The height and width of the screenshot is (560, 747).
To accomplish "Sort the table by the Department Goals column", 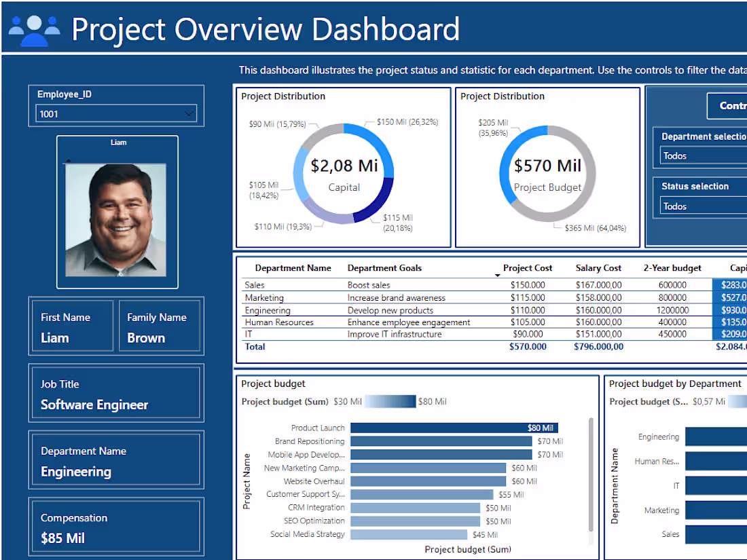I will 385,267.
